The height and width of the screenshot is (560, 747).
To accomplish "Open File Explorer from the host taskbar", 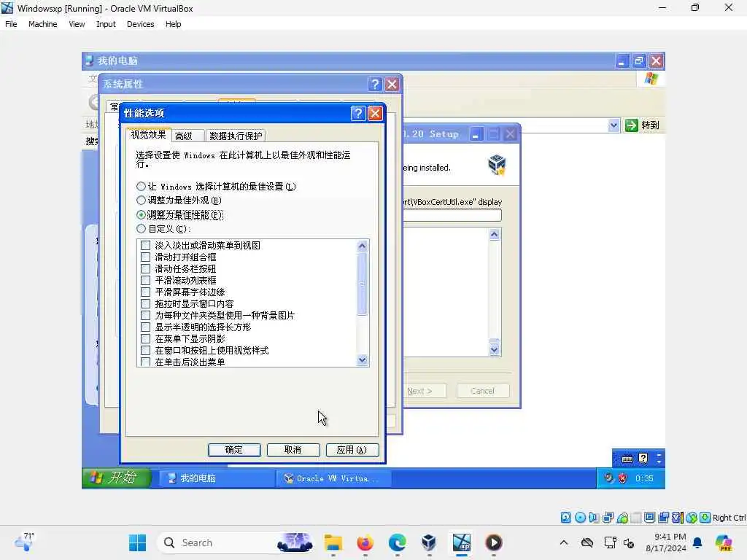I will click(333, 542).
